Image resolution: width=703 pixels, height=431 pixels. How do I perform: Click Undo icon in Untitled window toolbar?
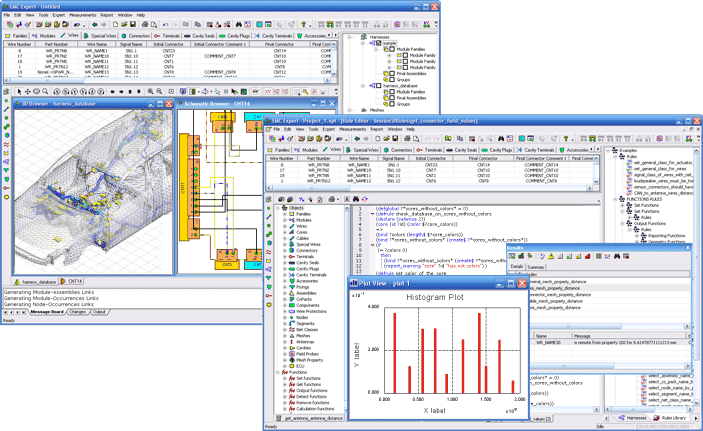(165, 25)
